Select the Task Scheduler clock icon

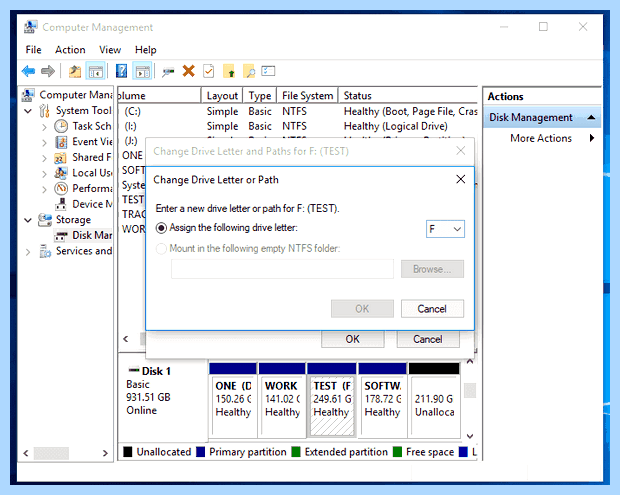[x=61, y=126]
